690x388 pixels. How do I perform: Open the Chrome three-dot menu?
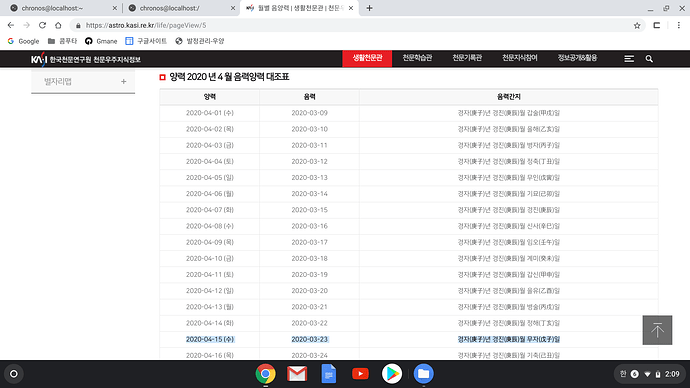click(x=679, y=26)
